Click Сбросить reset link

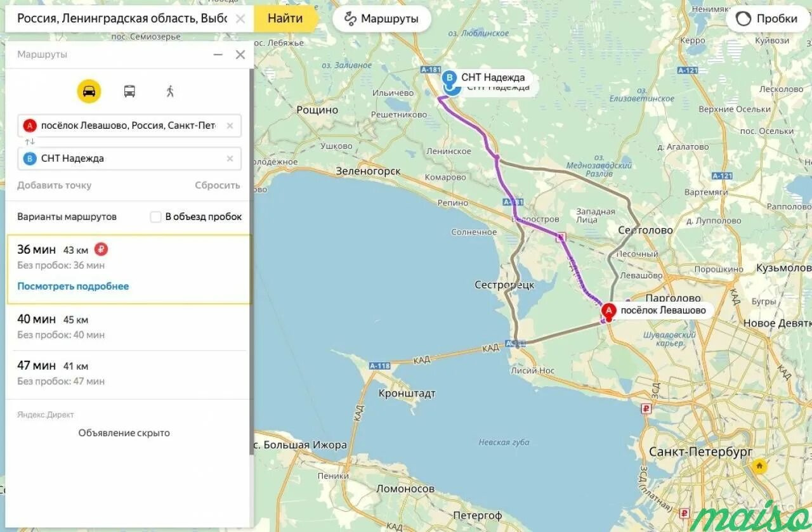(218, 185)
